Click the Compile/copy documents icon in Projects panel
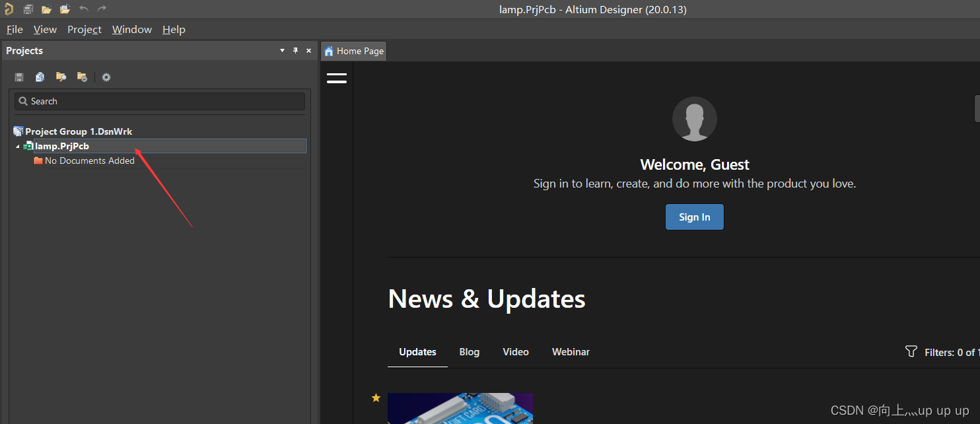The width and height of the screenshot is (980, 424). click(40, 77)
